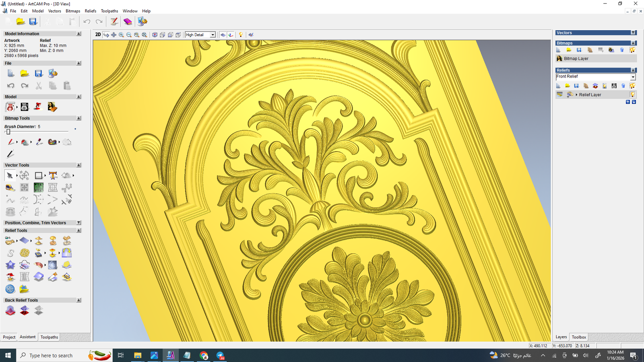644x362 pixels.
Task: Open the High Detail dropdown
Action: pyautogui.click(x=213, y=35)
